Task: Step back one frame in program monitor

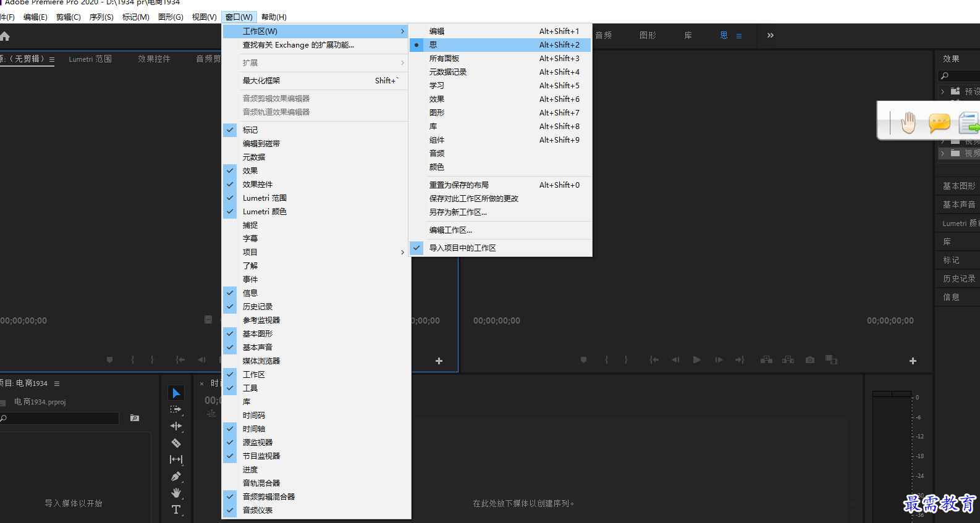Action: coord(675,360)
